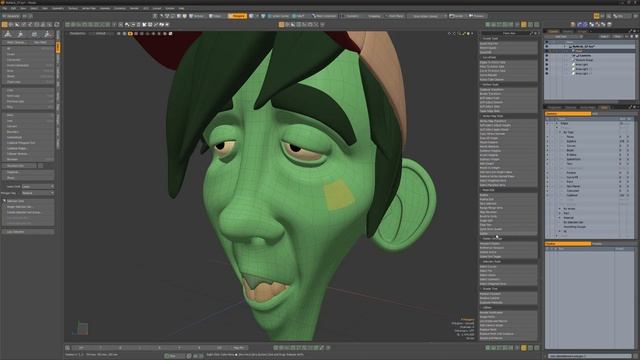
Task: Expand the By Vertex tree node
Action: tap(560, 209)
